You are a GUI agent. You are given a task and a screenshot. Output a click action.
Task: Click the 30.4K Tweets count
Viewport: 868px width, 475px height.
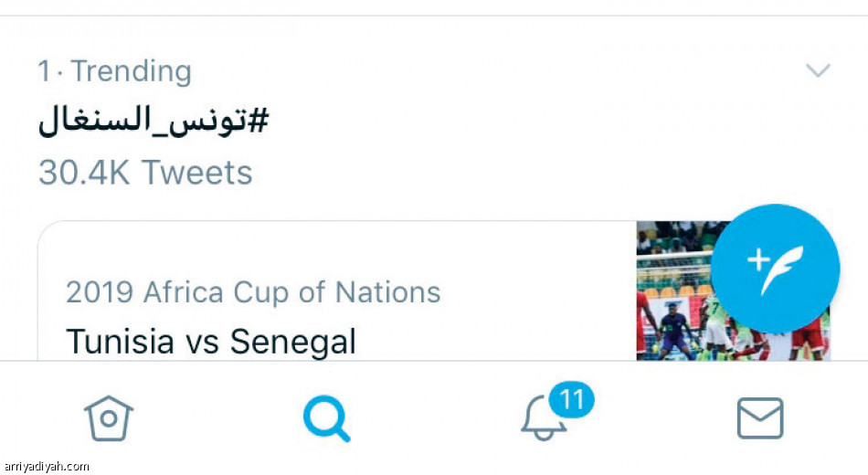145,172
